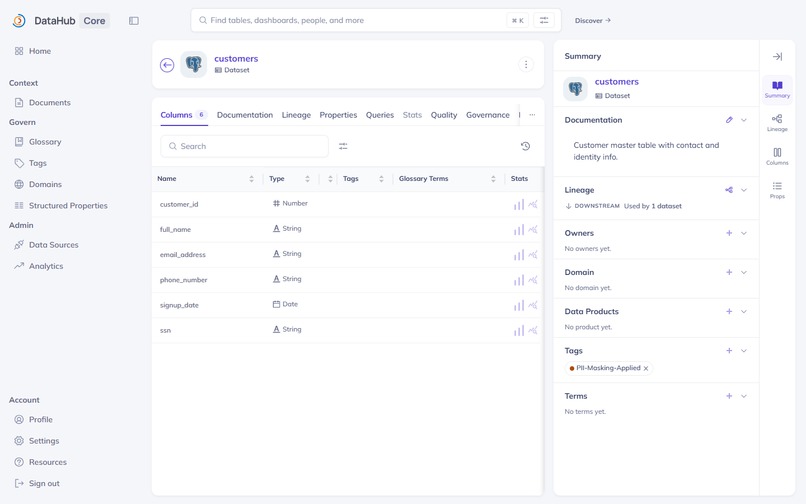Switch to the Properties tab
Image resolution: width=806 pixels, height=504 pixels.
(x=338, y=115)
